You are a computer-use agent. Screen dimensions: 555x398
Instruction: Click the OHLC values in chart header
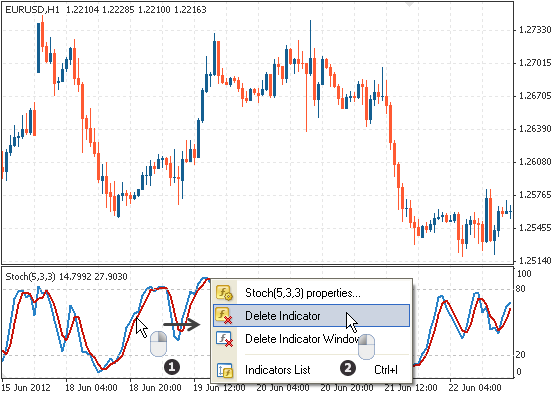click(136, 10)
